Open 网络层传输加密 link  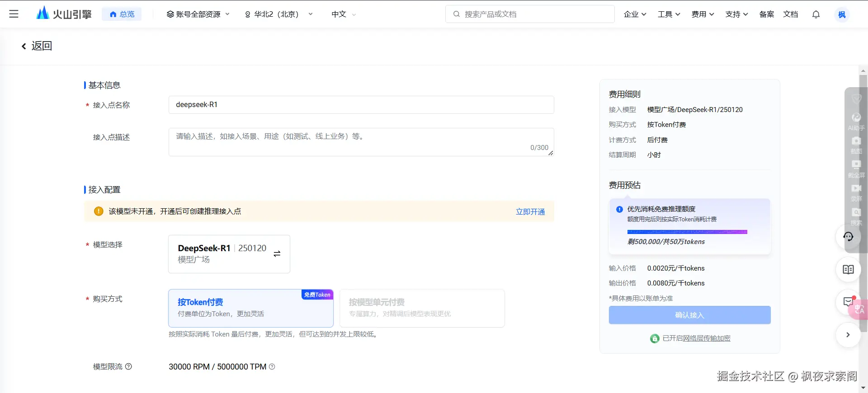pos(707,338)
